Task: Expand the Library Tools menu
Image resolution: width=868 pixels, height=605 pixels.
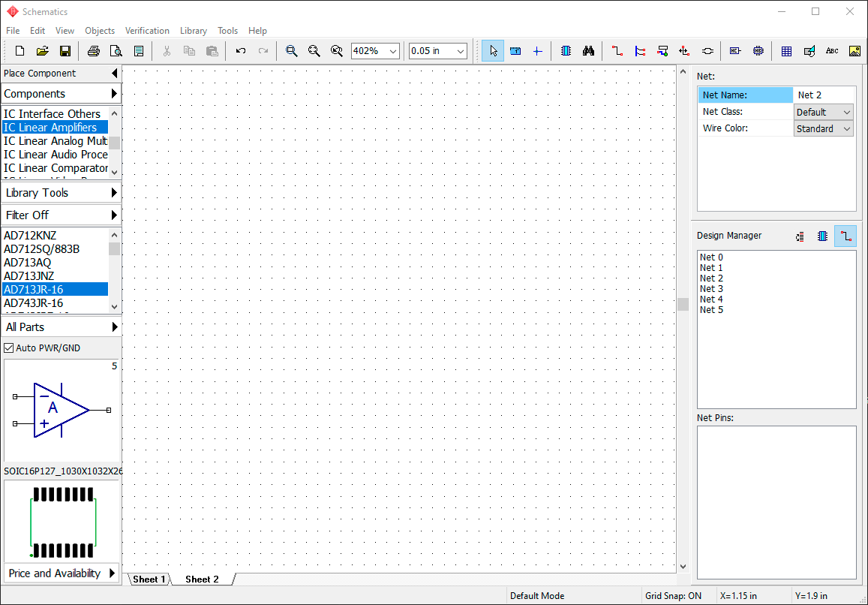Action: (x=61, y=193)
